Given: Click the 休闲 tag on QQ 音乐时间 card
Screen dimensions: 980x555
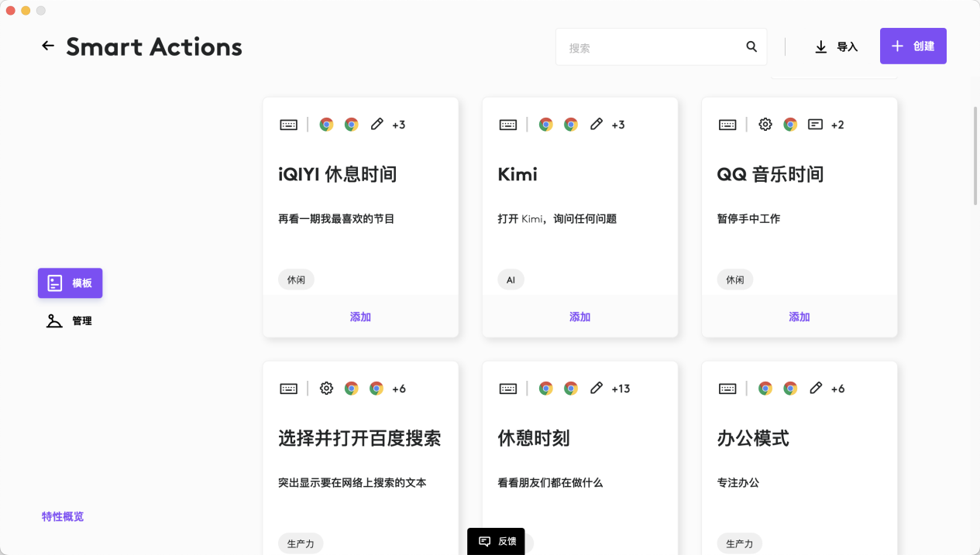Looking at the screenshot, I should point(735,279).
